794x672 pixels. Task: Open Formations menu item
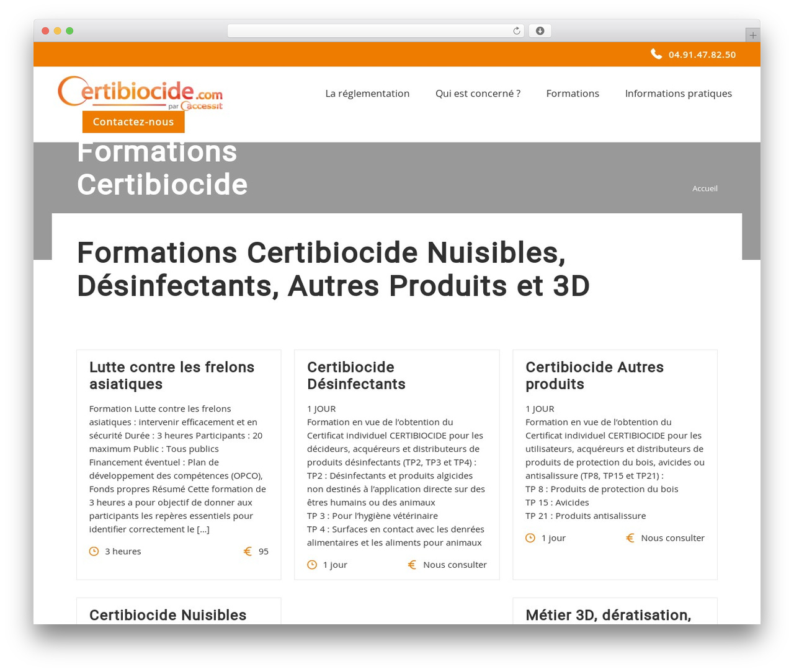573,94
